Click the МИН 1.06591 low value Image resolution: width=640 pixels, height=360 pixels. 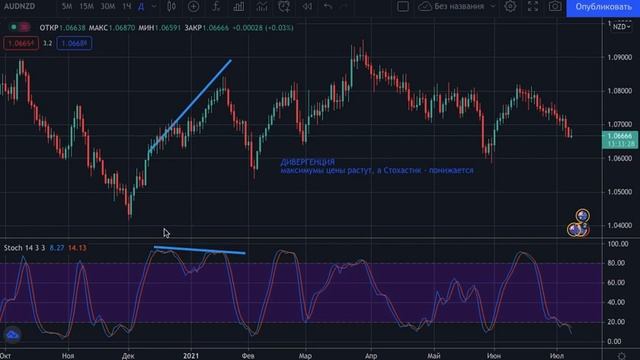click(160, 28)
